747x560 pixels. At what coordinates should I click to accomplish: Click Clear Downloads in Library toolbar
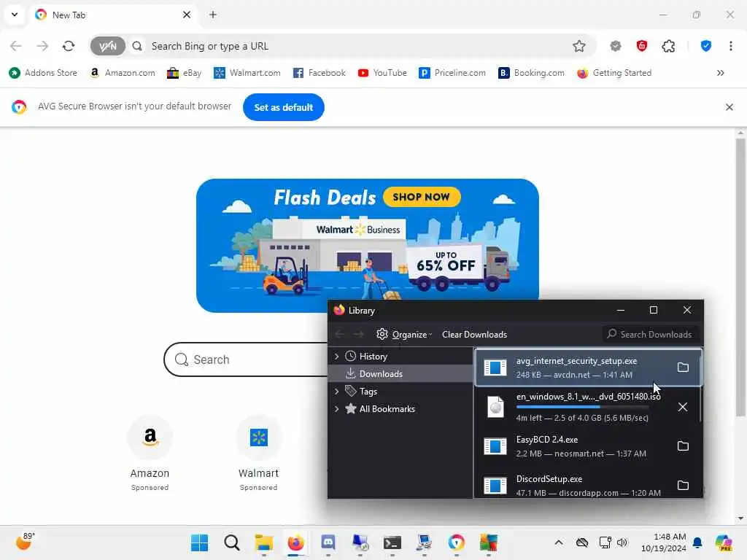[x=474, y=334]
